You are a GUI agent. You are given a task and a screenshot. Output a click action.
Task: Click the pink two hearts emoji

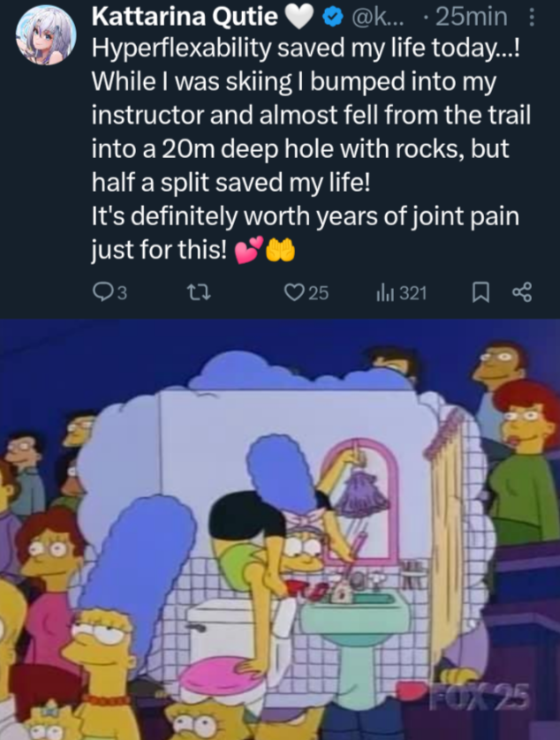coord(249,251)
